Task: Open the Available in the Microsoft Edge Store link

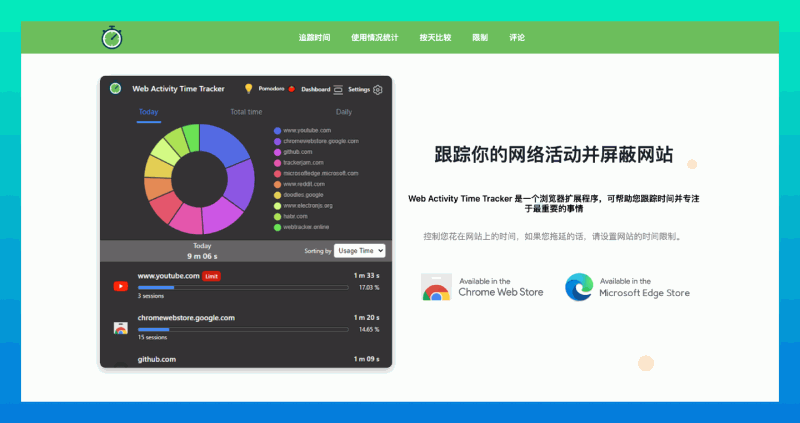Action: click(x=628, y=287)
